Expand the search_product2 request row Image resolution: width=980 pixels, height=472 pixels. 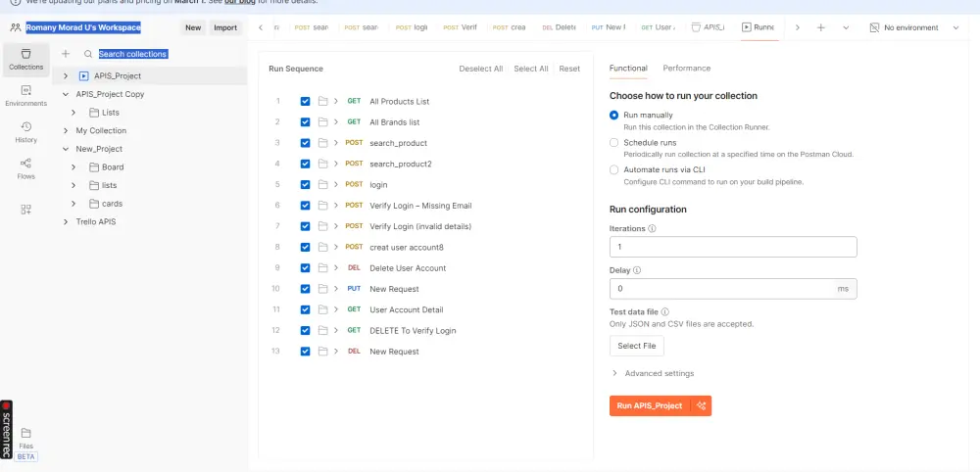[335, 164]
